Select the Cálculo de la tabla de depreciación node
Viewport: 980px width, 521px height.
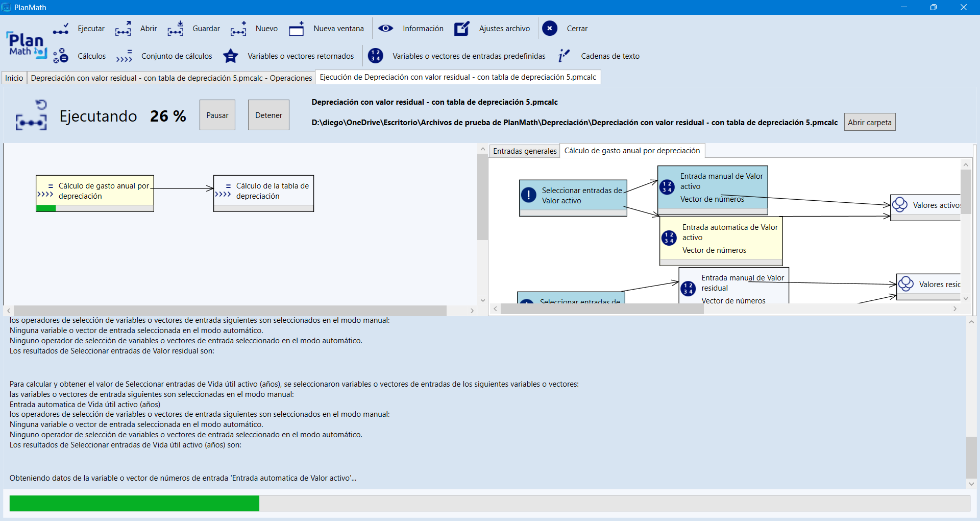click(263, 191)
